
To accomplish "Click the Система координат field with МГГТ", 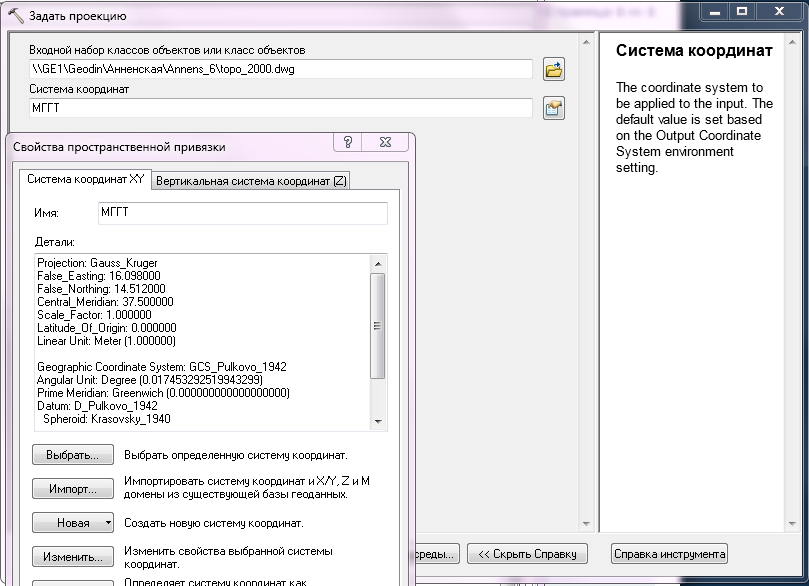I will [280, 108].
